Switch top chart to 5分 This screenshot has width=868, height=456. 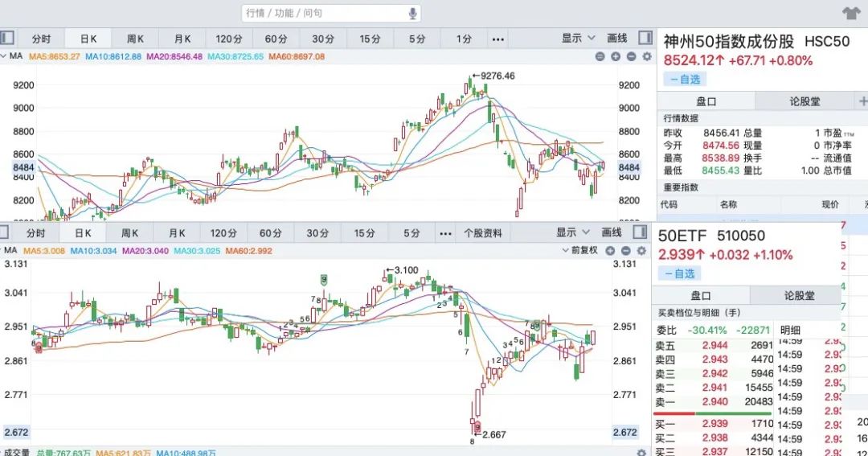pos(417,39)
